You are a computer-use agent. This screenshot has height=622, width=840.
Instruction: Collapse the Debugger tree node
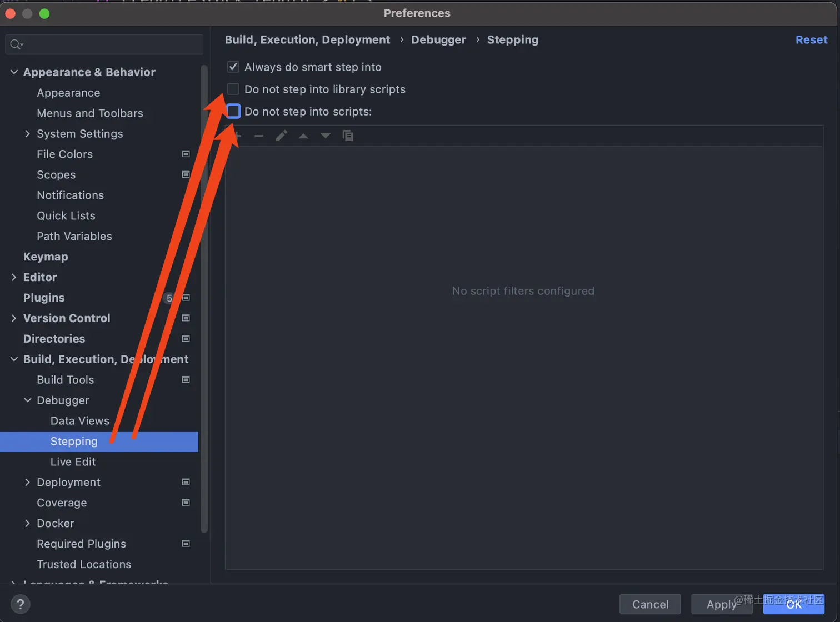pyautogui.click(x=27, y=400)
